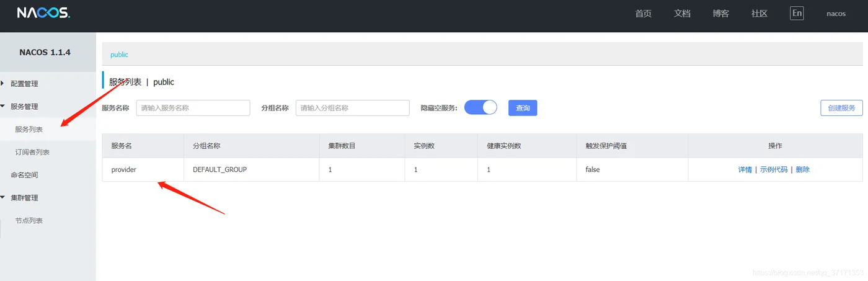Open 社区 in top navigation
This screenshot has width=868, height=281.
(x=759, y=14)
